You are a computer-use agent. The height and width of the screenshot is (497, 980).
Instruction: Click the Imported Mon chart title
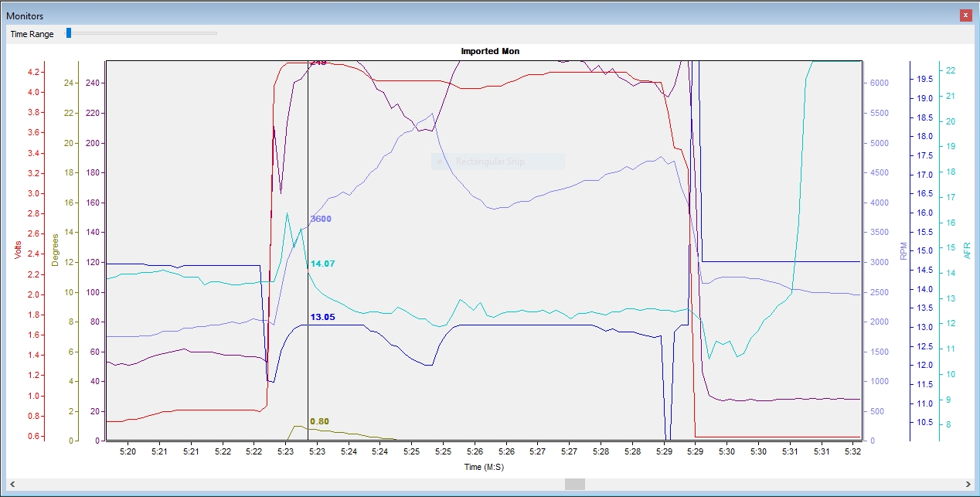point(490,51)
